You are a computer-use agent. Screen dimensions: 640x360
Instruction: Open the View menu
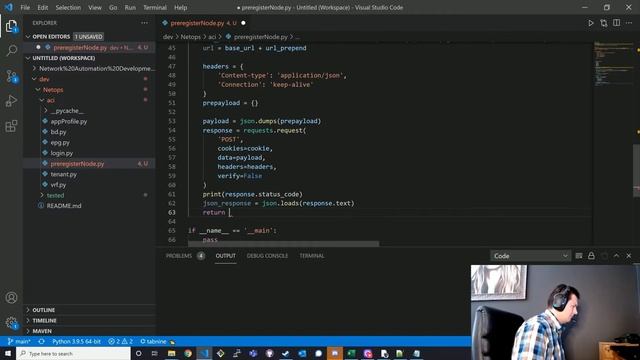tap(95, 7)
